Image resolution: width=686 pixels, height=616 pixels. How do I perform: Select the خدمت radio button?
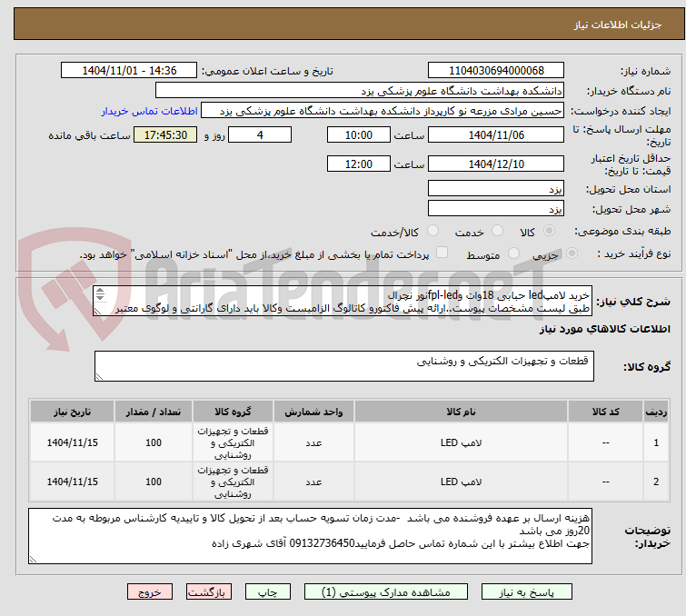[x=497, y=231]
